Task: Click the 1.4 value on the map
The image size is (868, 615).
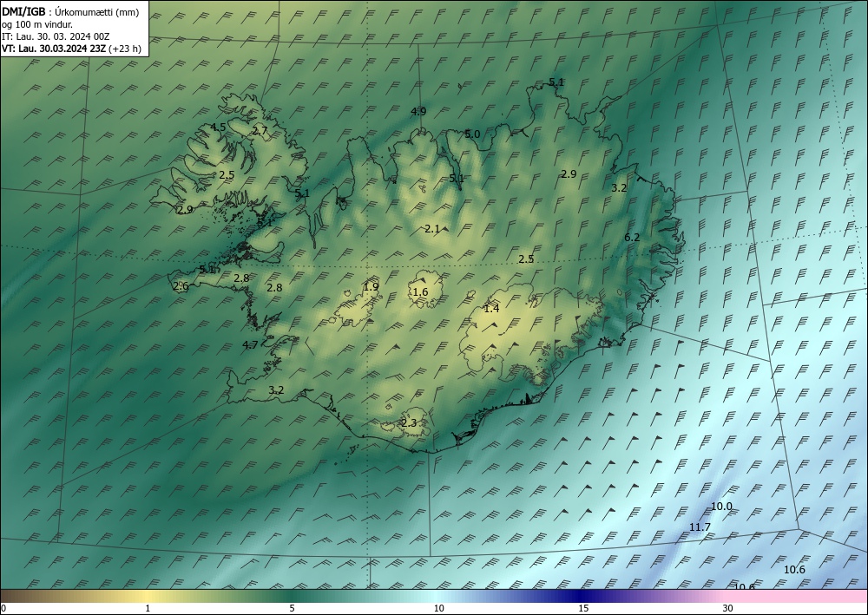Action: [491, 309]
